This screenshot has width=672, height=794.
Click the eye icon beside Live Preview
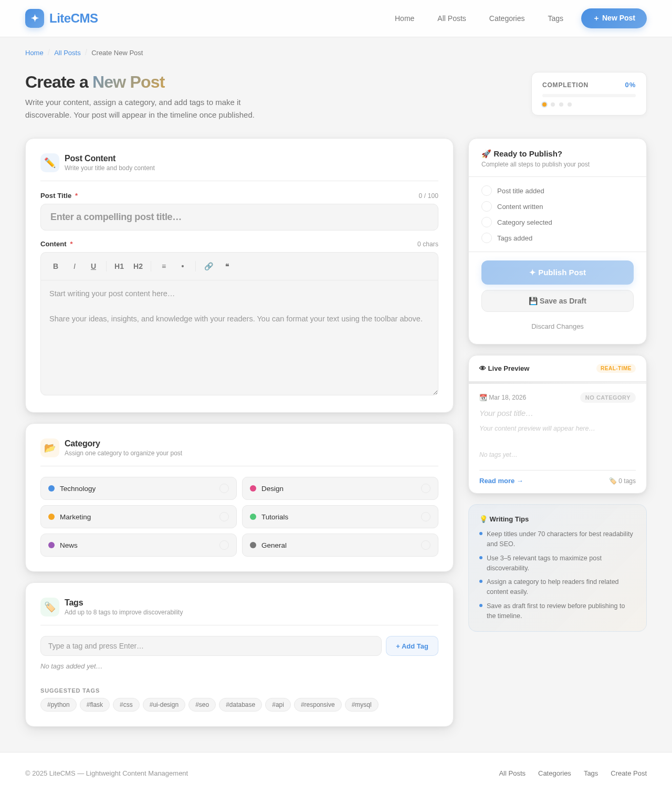click(x=482, y=368)
